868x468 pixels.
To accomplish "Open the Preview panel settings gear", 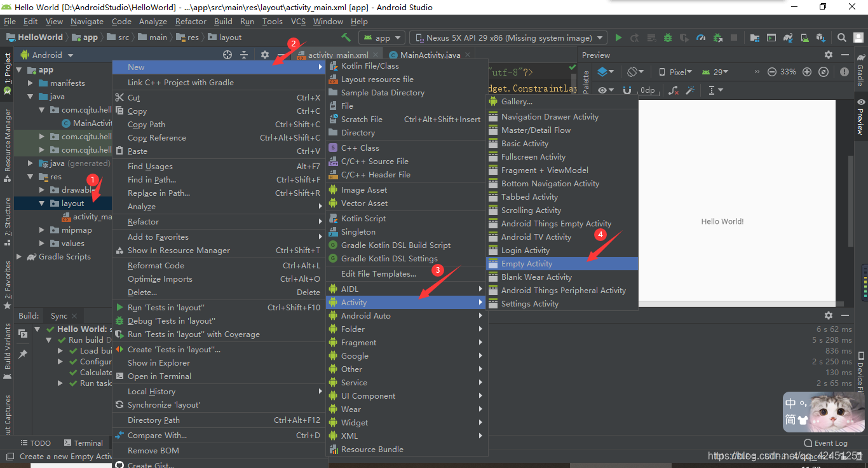I will click(828, 55).
